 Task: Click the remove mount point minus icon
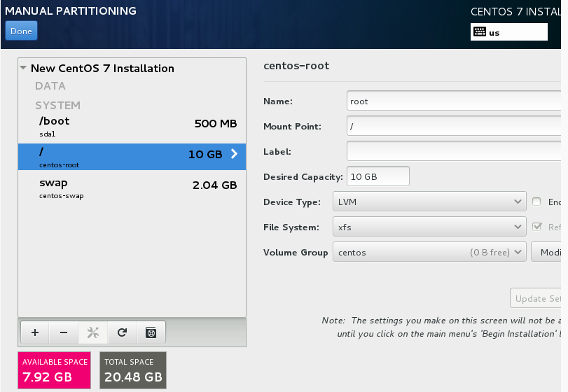click(64, 332)
